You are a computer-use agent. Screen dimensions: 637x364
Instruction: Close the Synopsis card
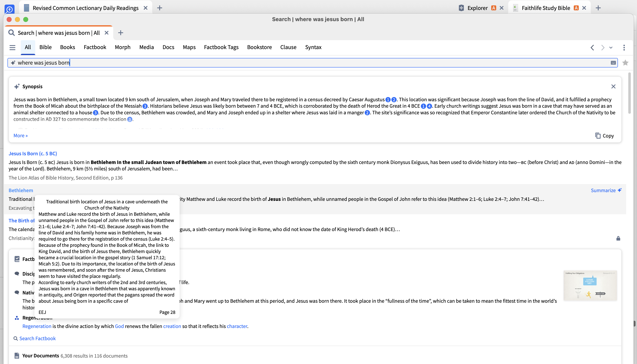pyautogui.click(x=613, y=87)
